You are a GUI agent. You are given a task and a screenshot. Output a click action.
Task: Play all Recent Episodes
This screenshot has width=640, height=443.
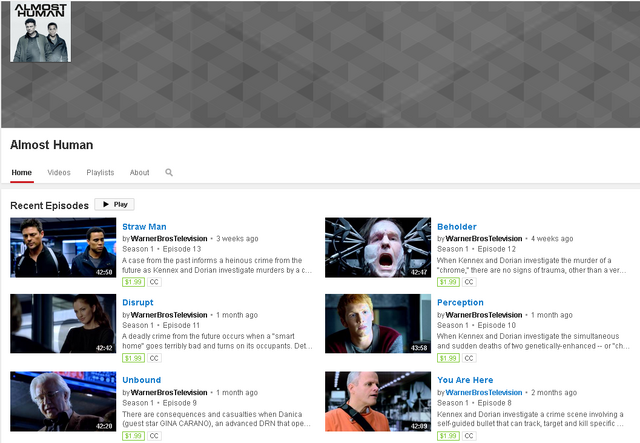pyautogui.click(x=114, y=204)
